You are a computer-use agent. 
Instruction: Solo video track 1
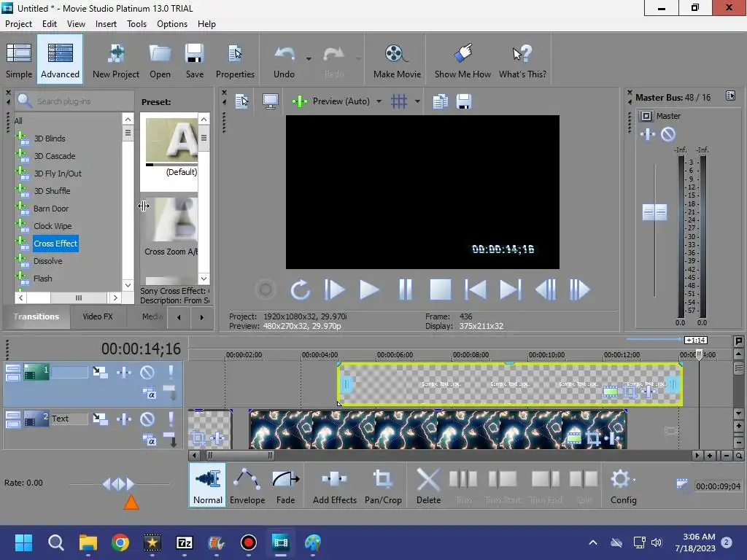coord(171,372)
